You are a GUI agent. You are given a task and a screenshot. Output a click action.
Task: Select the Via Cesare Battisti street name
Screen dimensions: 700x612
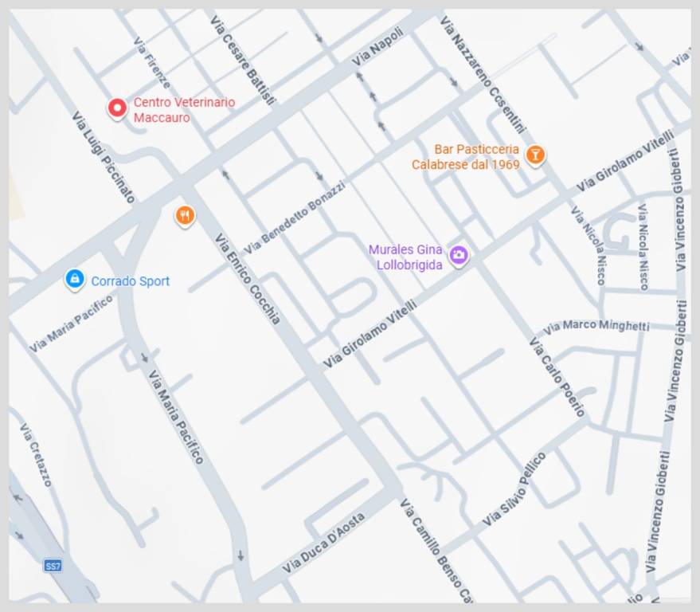tap(243, 60)
